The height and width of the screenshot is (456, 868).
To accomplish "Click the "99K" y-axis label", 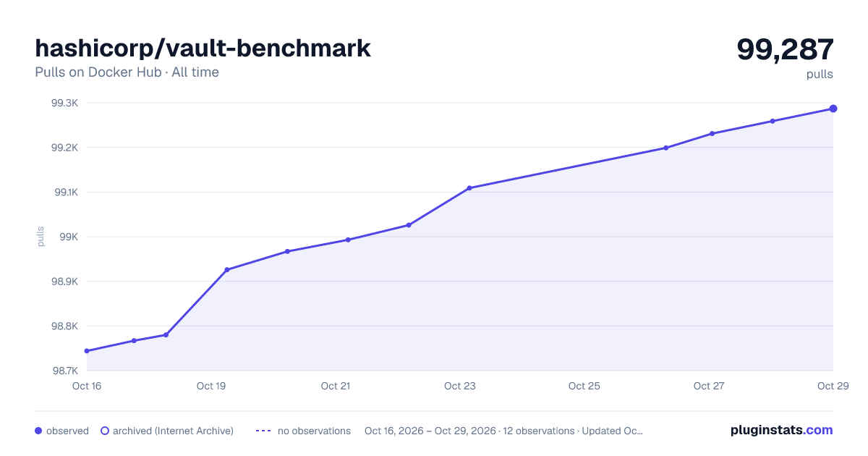I will pos(69,237).
